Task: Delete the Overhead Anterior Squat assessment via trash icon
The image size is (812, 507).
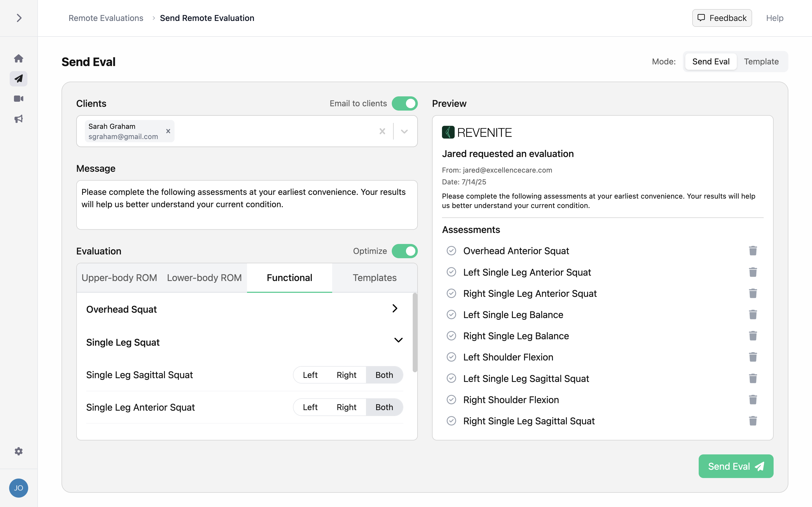Action: click(753, 250)
